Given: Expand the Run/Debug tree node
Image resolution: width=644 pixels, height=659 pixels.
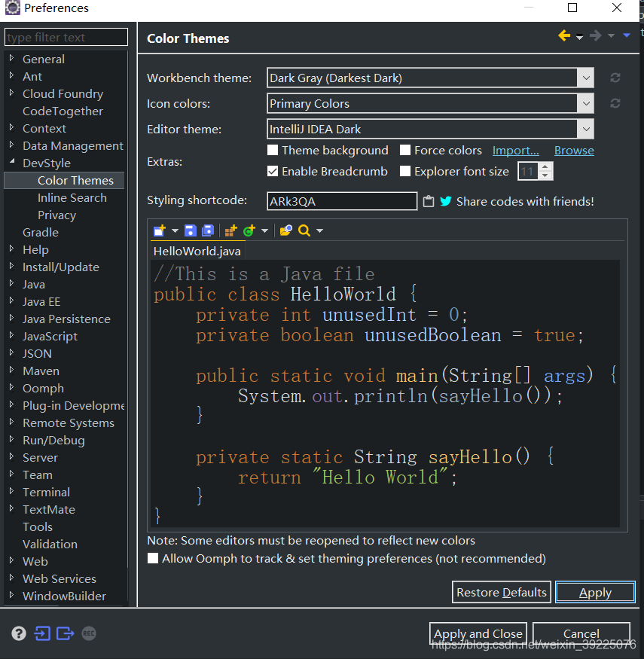Looking at the screenshot, I should [12, 439].
